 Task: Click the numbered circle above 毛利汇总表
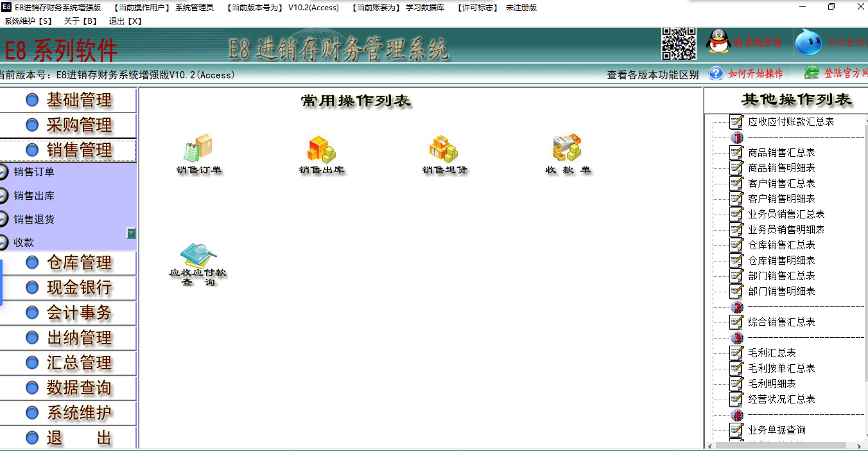[x=735, y=338]
